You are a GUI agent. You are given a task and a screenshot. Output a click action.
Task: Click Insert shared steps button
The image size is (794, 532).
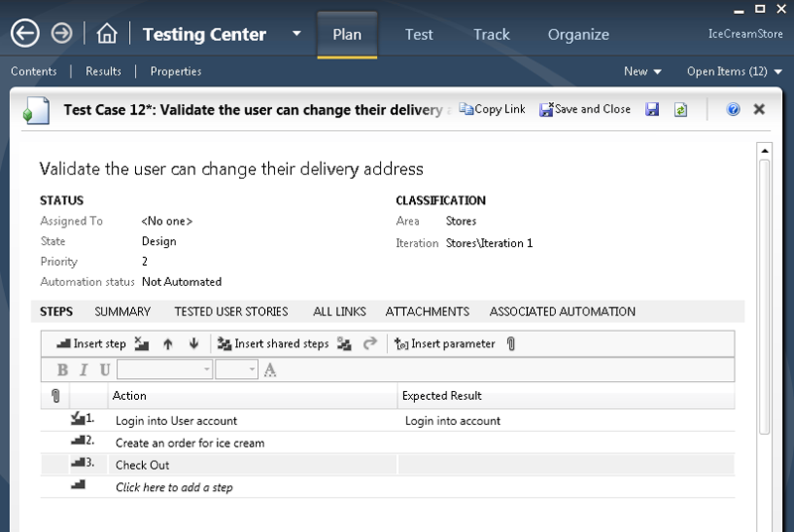[272, 344]
